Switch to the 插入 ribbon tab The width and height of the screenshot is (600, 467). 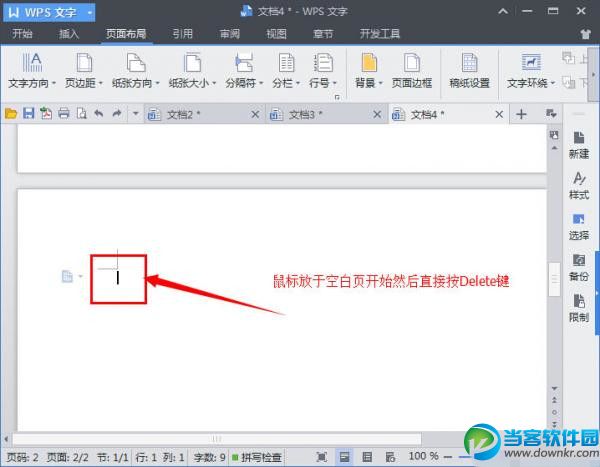pos(69,34)
